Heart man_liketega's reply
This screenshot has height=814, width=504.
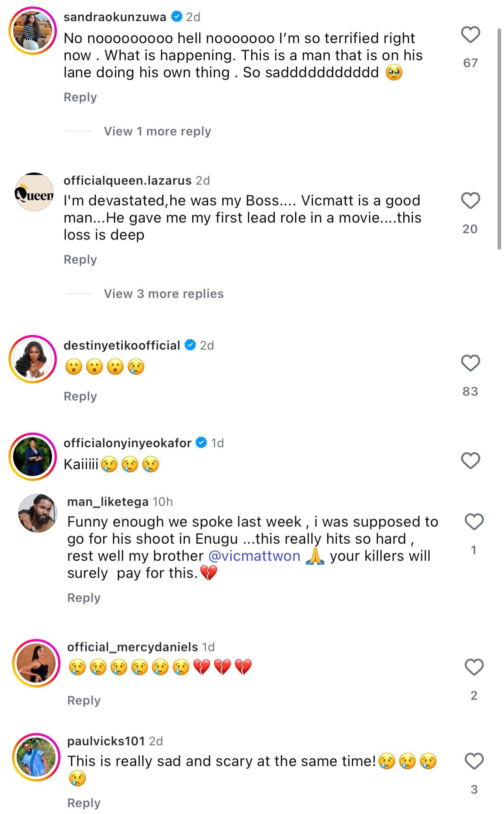pyautogui.click(x=474, y=522)
